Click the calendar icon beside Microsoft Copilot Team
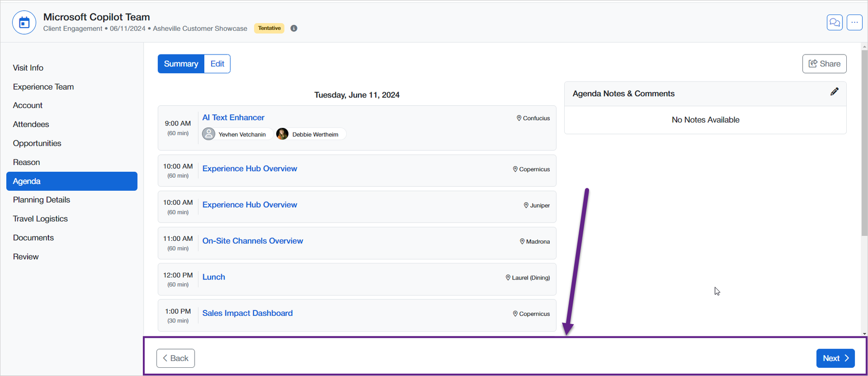Screen dimensions: 868x376 pos(24,22)
